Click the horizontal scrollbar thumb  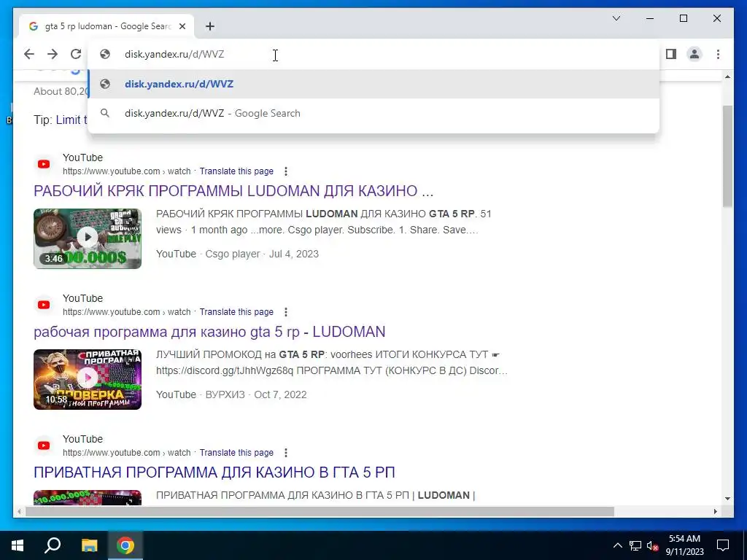point(320,512)
